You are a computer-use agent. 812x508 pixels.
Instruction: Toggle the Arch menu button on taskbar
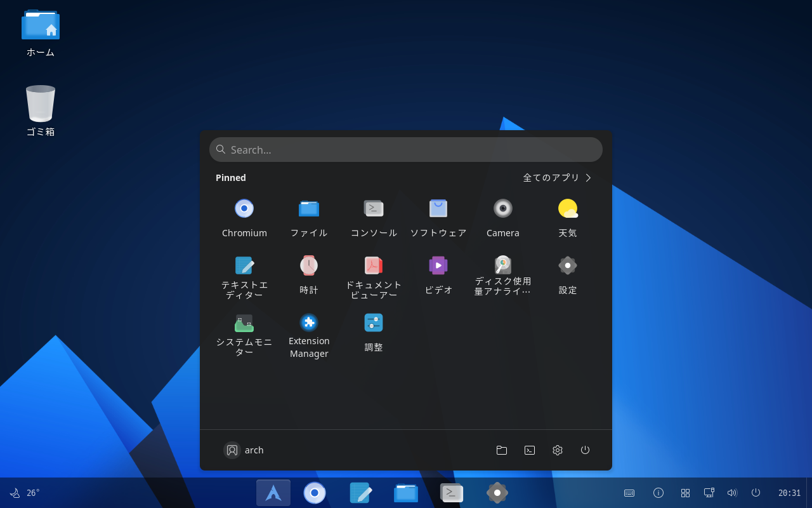coord(273,493)
